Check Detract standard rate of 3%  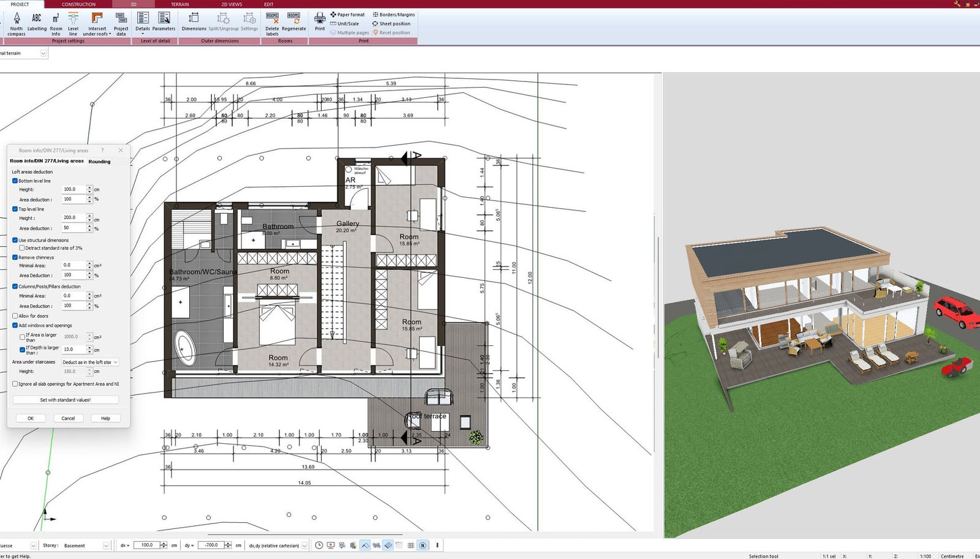click(x=22, y=248)
